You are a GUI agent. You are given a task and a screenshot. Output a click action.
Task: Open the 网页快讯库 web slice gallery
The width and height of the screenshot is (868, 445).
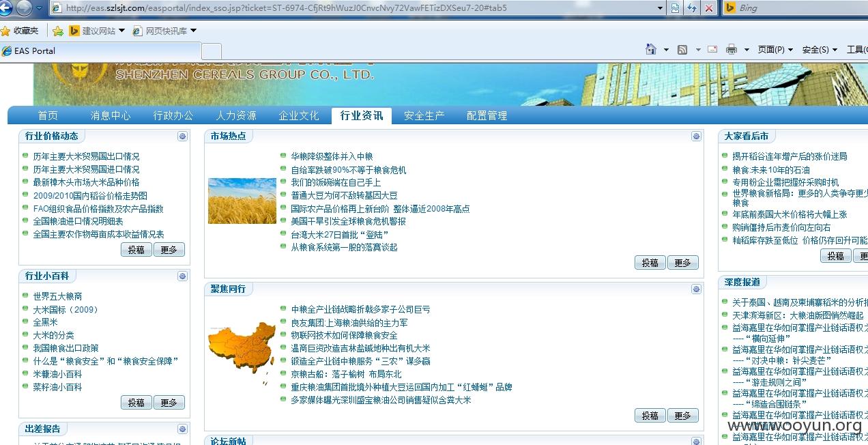(x=164, y=31)
